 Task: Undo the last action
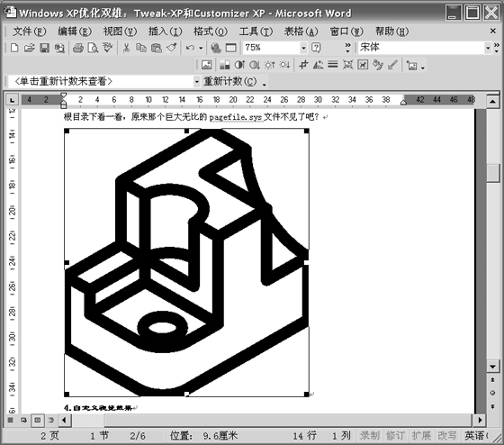pos(190,48)
